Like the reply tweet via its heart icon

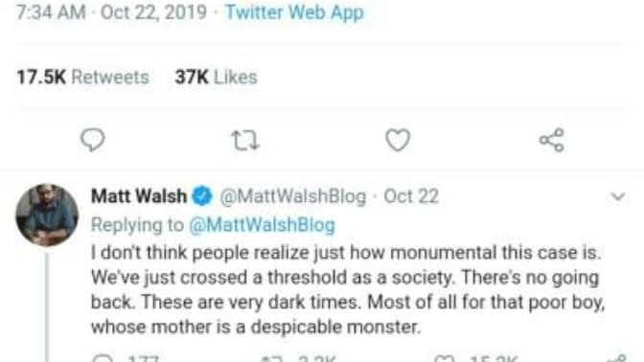click(446, 359)
